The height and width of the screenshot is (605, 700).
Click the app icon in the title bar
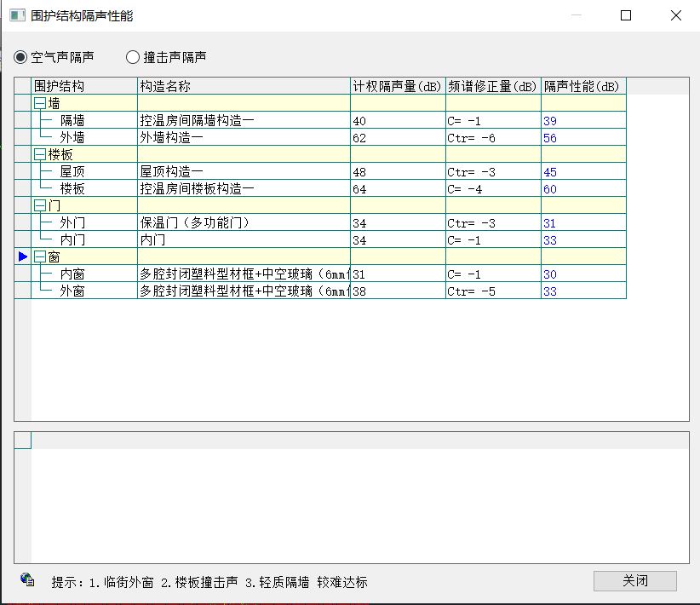(x=17, y=15)
